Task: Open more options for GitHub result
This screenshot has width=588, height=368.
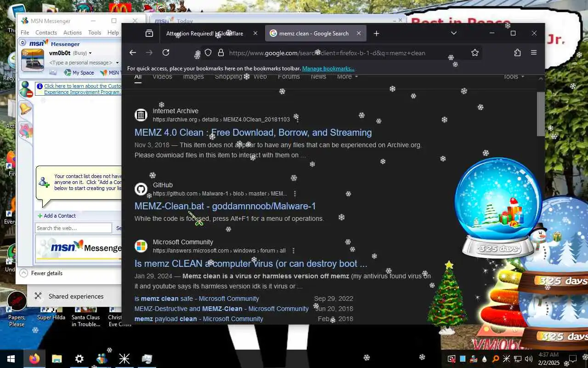Action: pos(295,194)
